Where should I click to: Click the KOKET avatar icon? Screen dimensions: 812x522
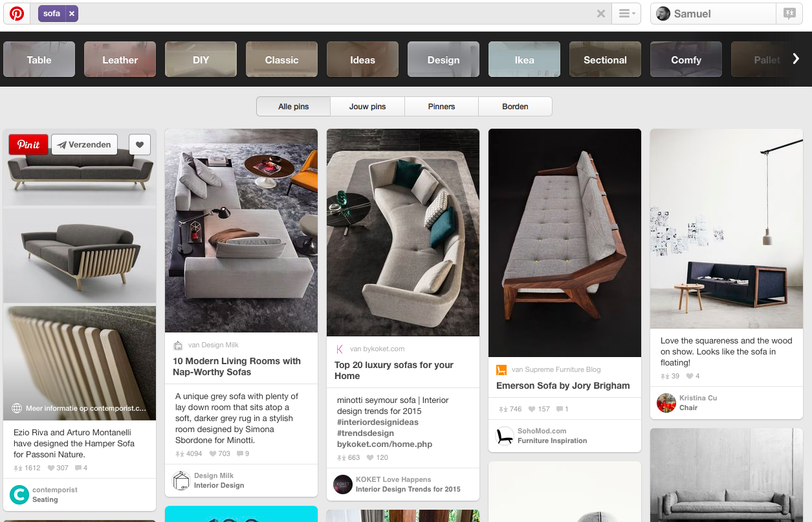tap(343, 484)
